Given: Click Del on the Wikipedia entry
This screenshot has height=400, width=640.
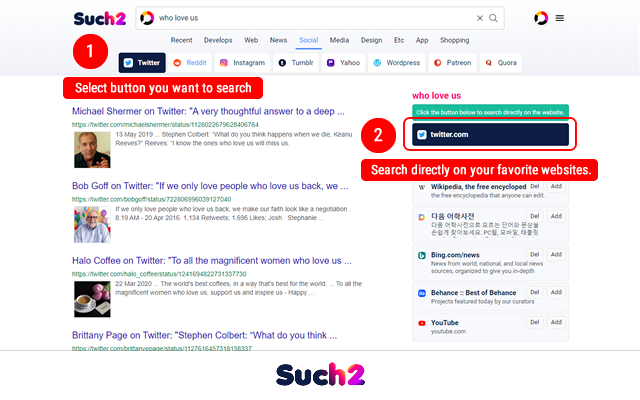Looking at the screenshot, I should pyautogui.click(x=535, y=186).
